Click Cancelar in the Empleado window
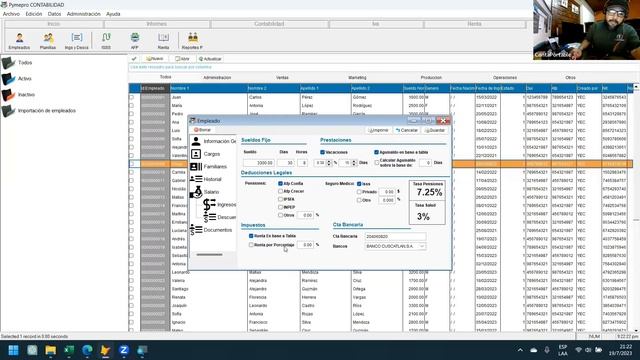640x360 pixels. (407, 130)
